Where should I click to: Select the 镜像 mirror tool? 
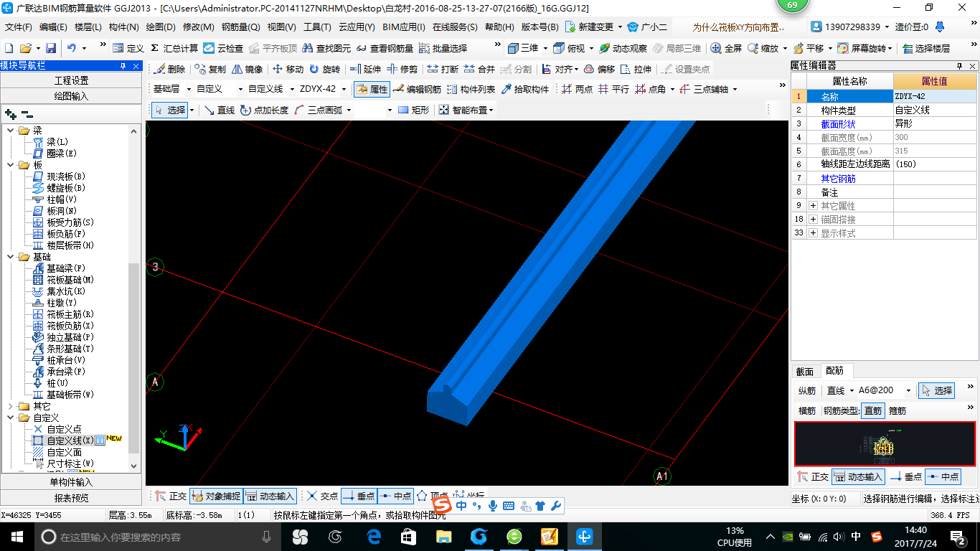point(247,69)
